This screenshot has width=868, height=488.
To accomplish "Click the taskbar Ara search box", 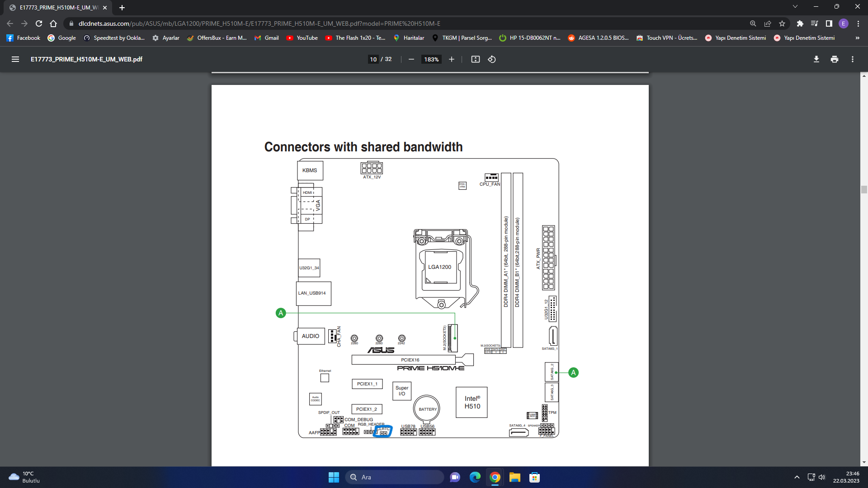I will pyautogui.click(x=394, y=477).
